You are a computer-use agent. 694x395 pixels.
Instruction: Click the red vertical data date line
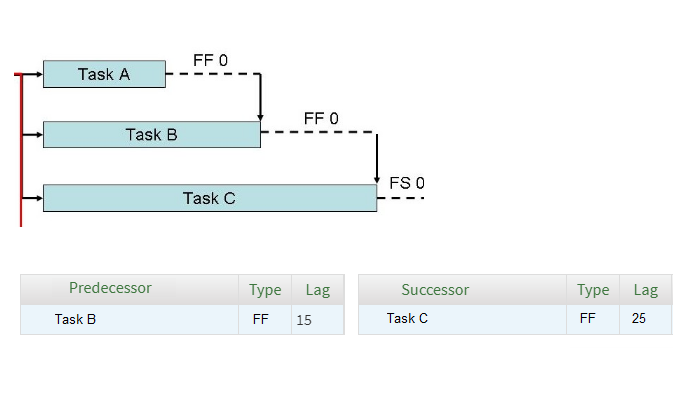21,150
